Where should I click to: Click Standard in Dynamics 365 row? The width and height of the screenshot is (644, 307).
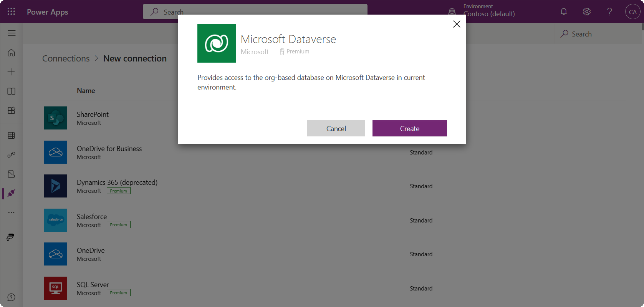pyautogui.click(x=421, y=186)
